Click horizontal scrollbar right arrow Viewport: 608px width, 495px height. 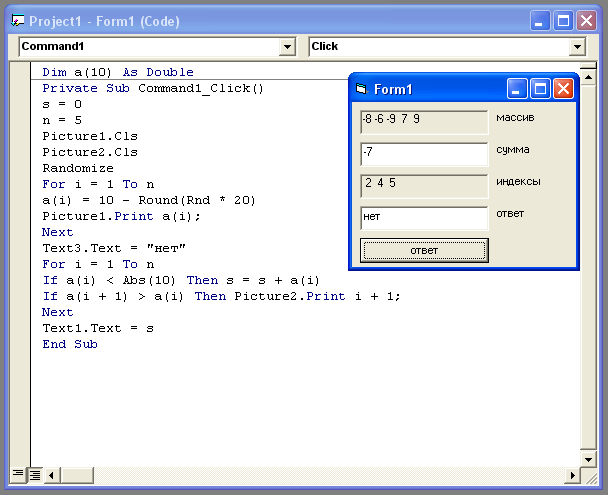point(572,475)
